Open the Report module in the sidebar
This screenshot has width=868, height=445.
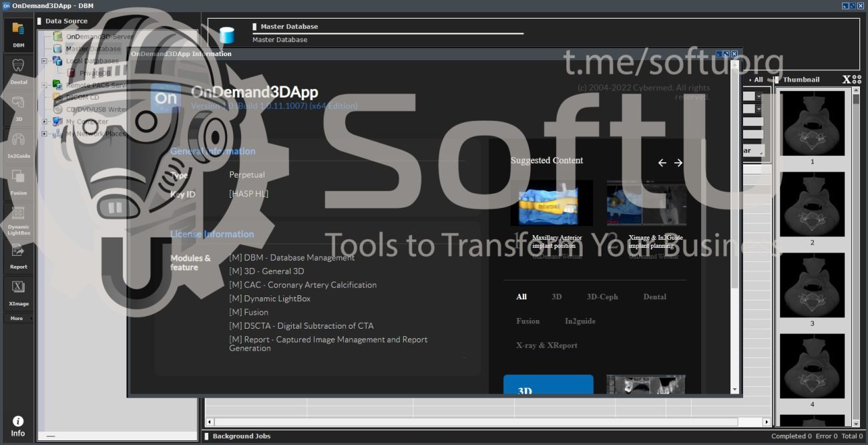(18, 257)
